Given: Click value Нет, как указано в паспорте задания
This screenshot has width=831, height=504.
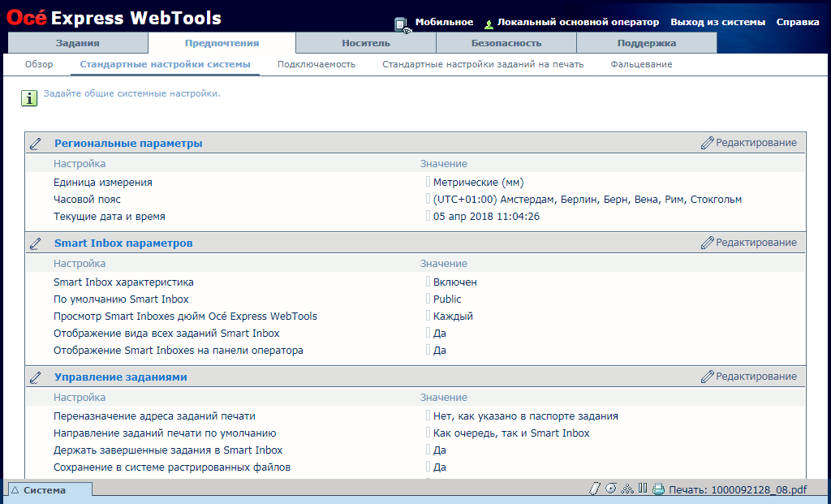Looking at the screenshot, I should click(x=526, y=416).
